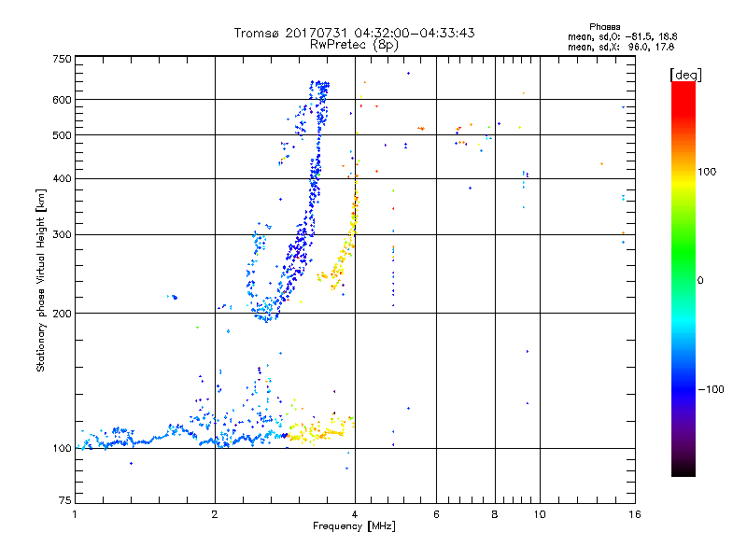Click the '500' height tick label
The image size is (747, 560).
click(62, 135)
